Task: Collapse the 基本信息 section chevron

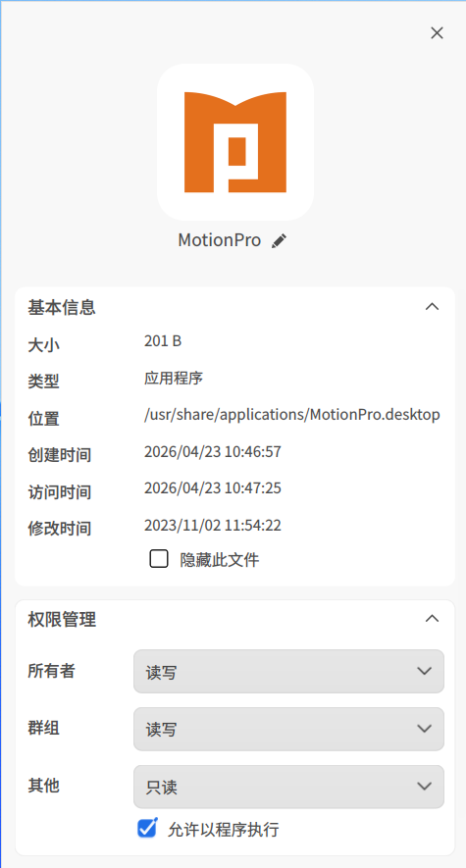Action: click(432, 307)
